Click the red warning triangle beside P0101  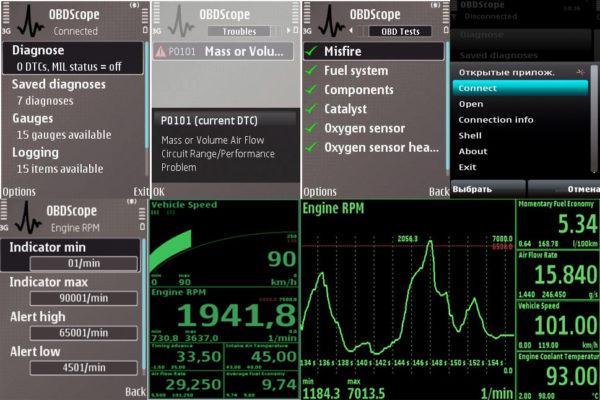click(161, 51)
